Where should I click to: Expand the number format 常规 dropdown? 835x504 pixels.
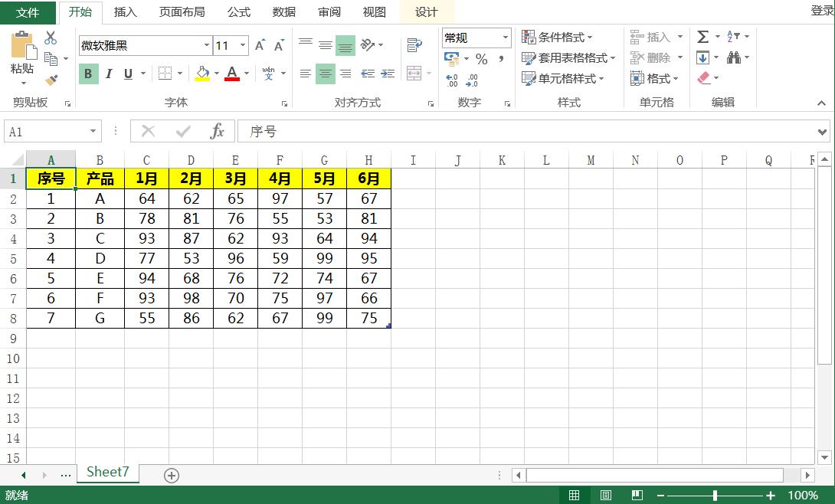[x=506, y=38]
